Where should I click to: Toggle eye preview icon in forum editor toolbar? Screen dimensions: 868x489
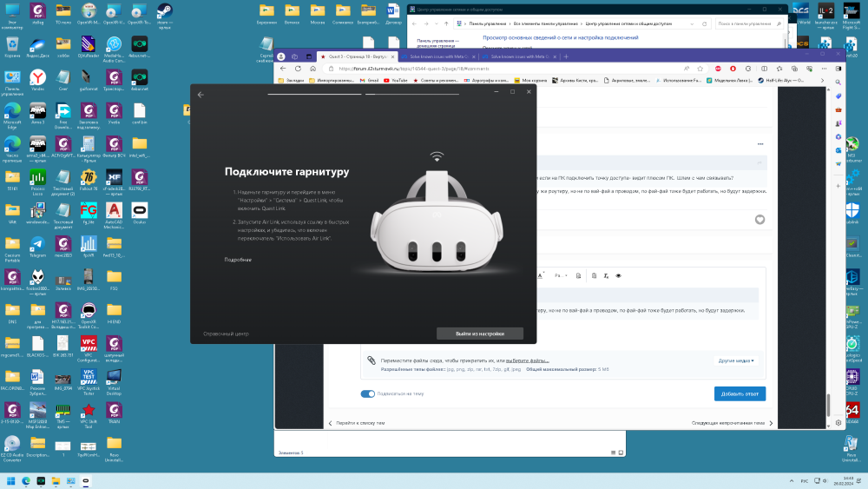[x=618, y=276]
